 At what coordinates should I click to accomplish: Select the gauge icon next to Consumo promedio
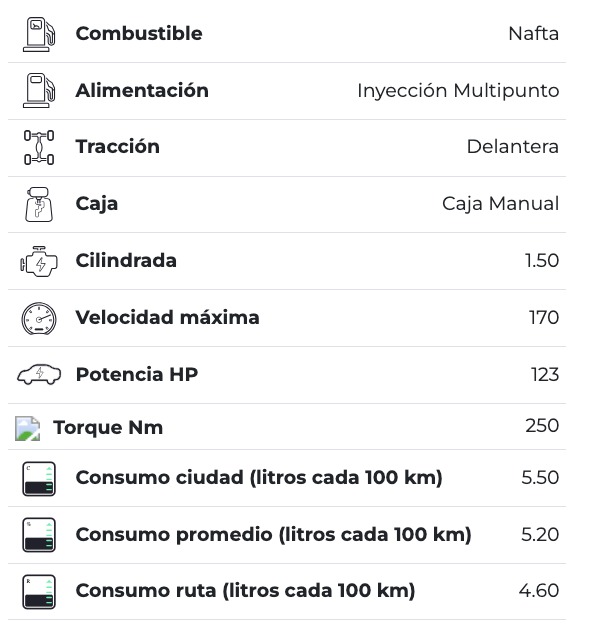[x=39, y=535]
